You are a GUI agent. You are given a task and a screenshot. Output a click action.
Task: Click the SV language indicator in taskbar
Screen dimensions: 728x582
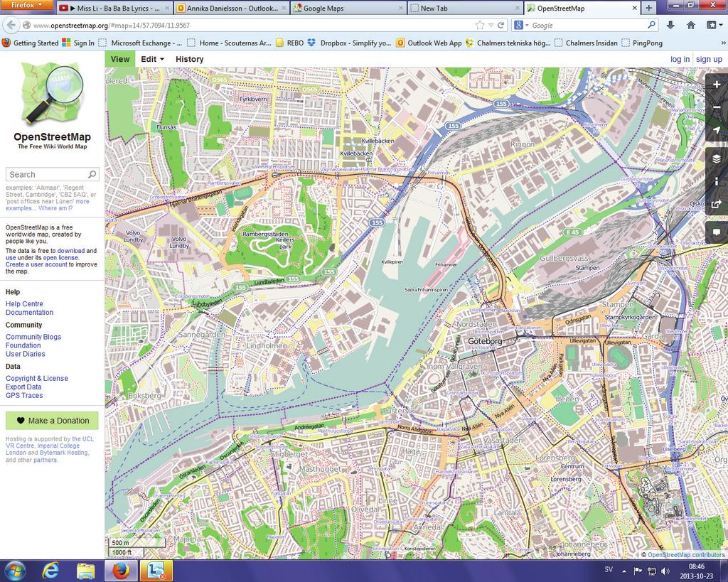coord(609,570)
